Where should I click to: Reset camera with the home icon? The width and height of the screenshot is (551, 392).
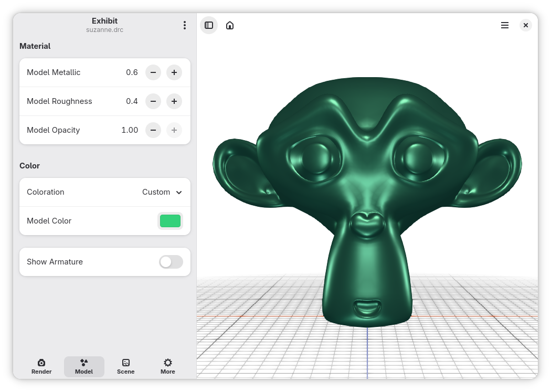click(x=230, y=25)
